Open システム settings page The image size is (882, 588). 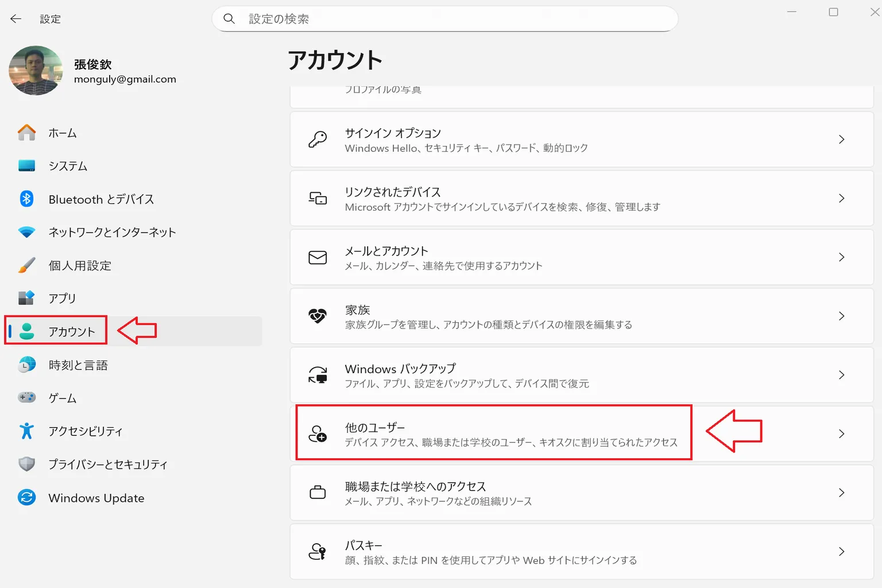68,166
